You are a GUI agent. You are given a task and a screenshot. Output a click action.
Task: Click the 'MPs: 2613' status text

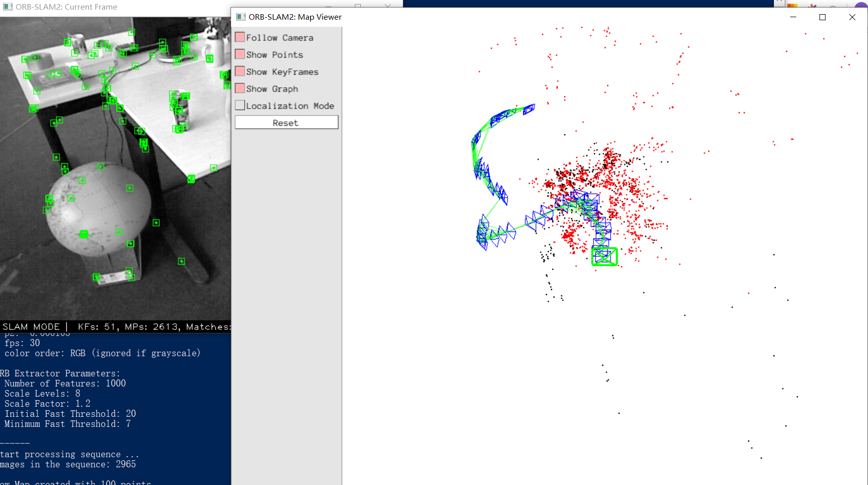tap(151, 327)
